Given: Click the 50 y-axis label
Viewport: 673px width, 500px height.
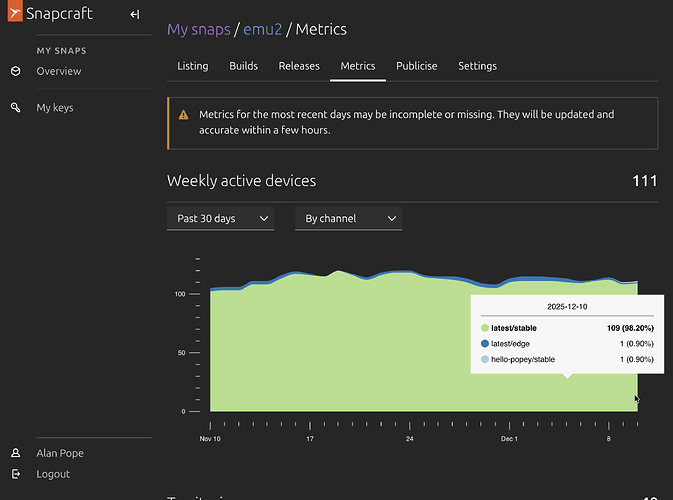Looking at the screenshot, I should 182,353.
